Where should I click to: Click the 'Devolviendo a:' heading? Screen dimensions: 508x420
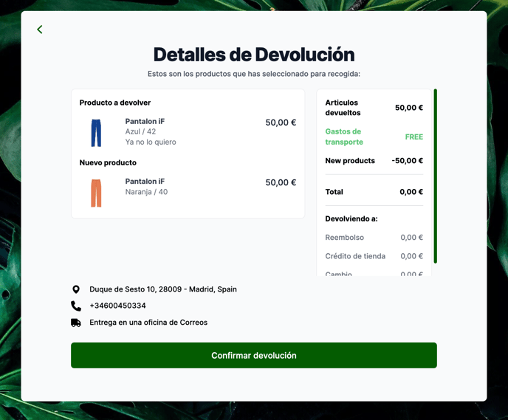click(351, 219)
